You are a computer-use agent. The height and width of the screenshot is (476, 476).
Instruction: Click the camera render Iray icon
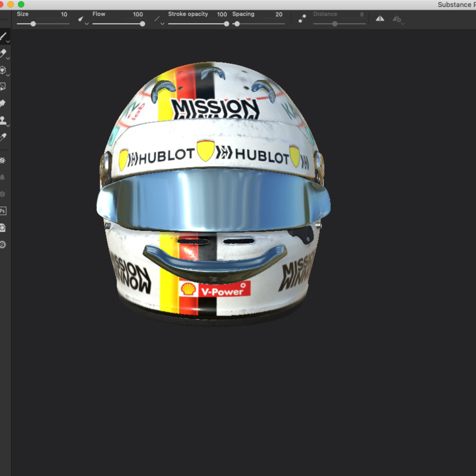click(2, 228)
